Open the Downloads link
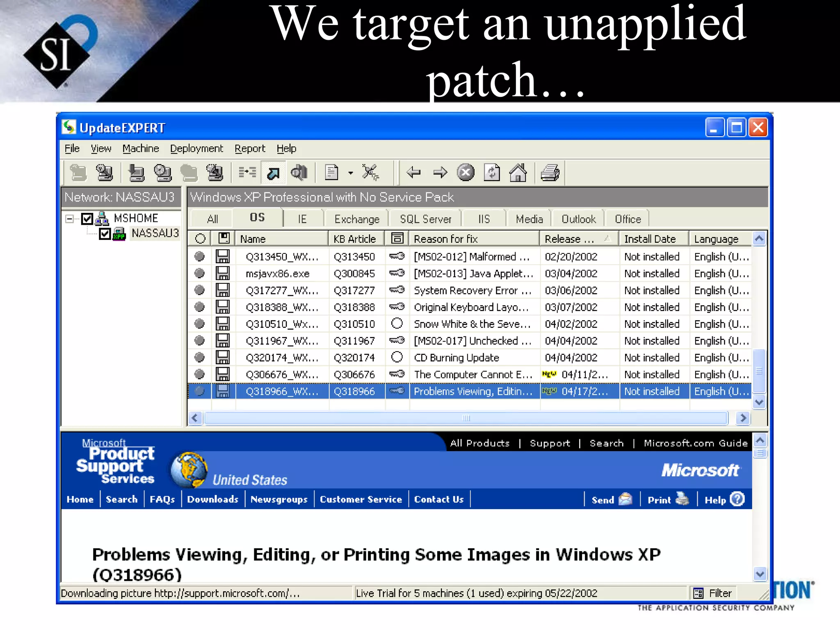840x630 pixels. [x=212, y=499]
